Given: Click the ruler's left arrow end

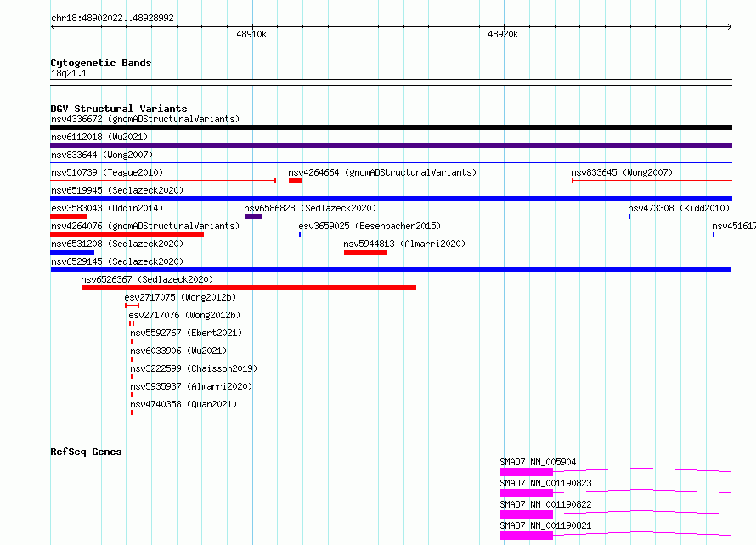Looking at the screenshot, I should click(x=53, y=26).
